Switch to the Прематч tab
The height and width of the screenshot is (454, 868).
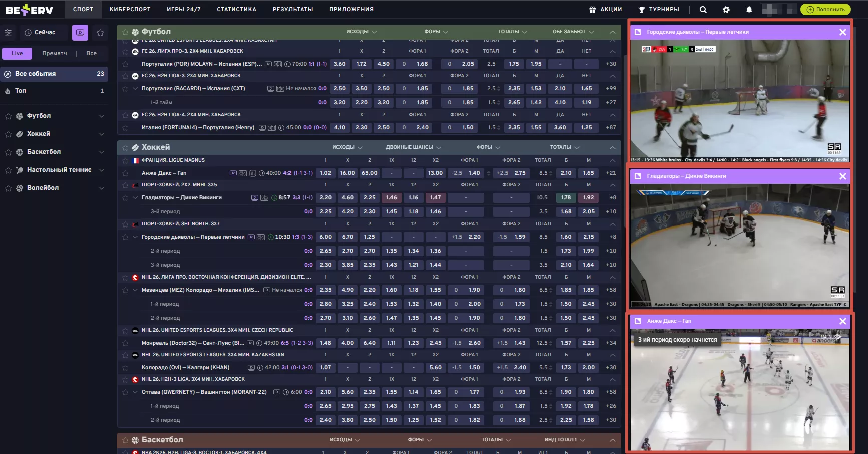coord(54,53)
